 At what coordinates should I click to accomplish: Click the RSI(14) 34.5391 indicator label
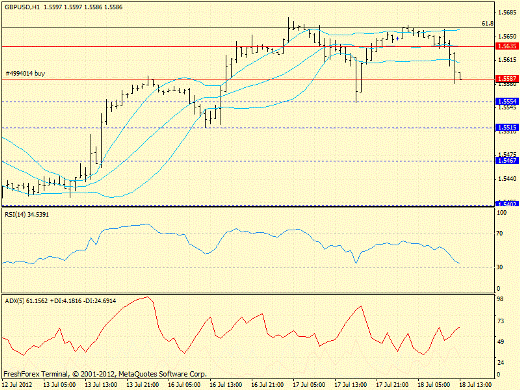pos(27,215)
